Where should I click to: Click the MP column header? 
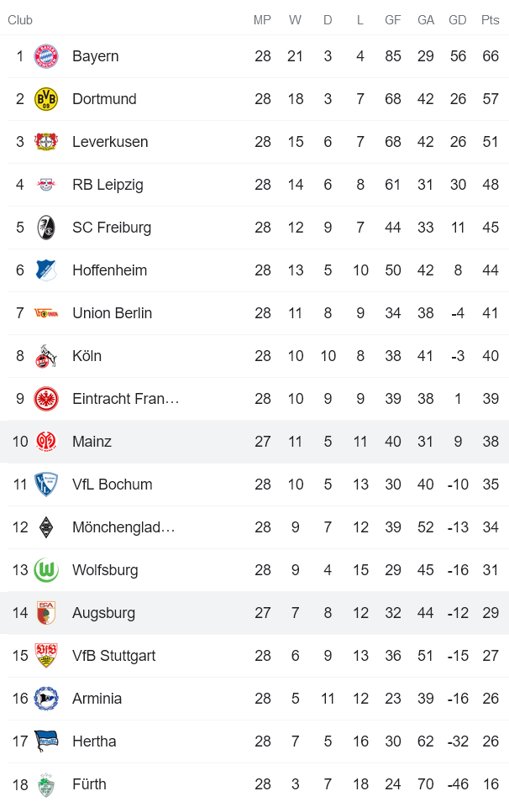pyautogui.click(x=262, y=19)
